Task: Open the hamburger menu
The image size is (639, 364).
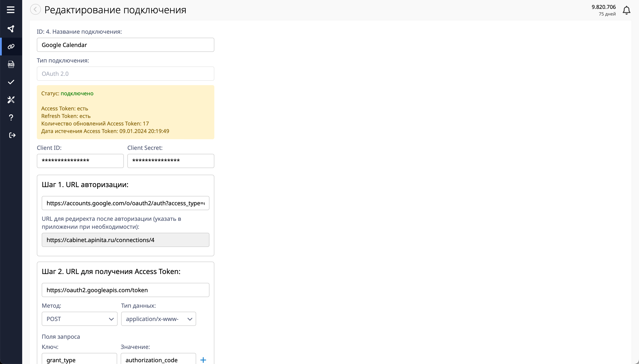Action: pyautogui.click(x=10, y=10)
